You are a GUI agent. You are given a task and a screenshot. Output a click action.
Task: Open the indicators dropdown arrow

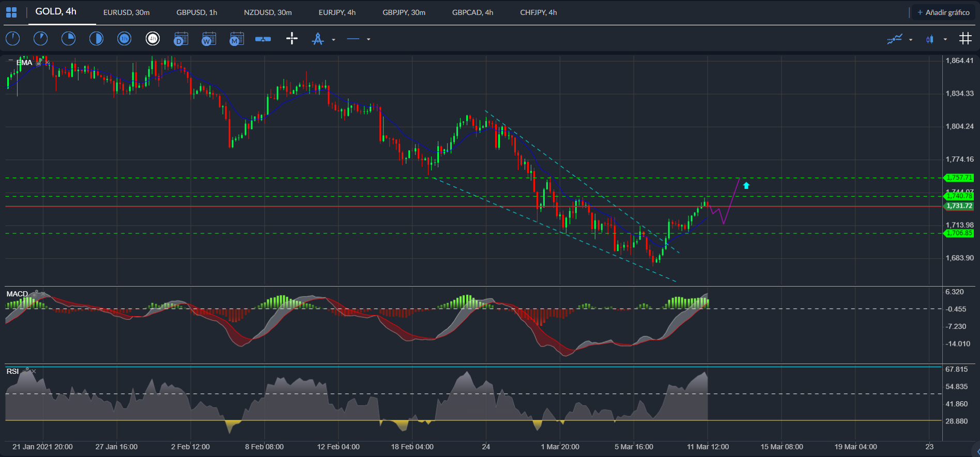pyautogui.click(x=911, y=39)
